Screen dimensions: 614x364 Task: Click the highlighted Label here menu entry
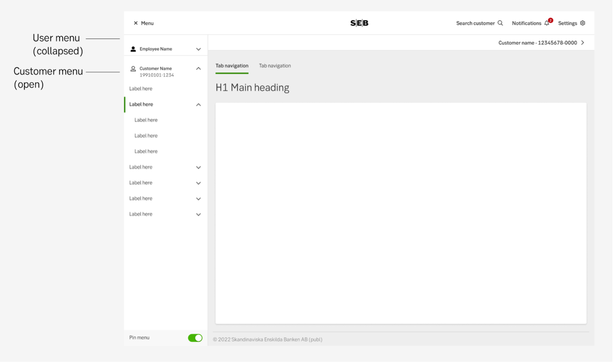(140, 104)
